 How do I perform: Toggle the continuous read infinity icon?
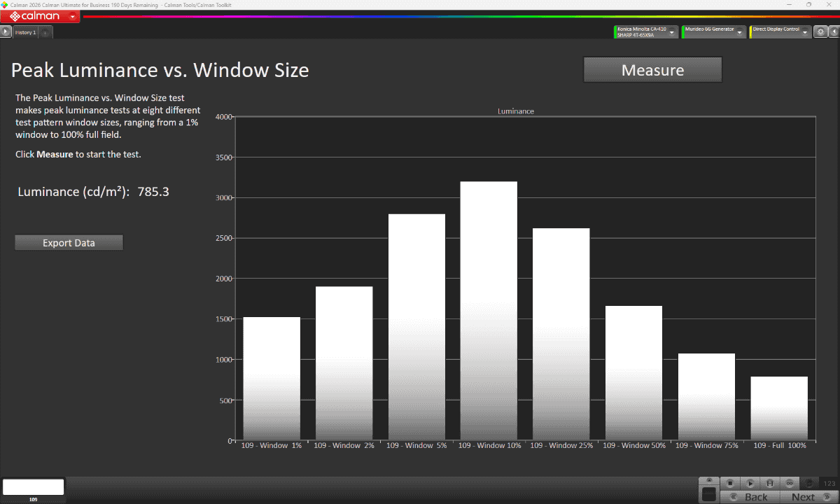coord(790,483)
